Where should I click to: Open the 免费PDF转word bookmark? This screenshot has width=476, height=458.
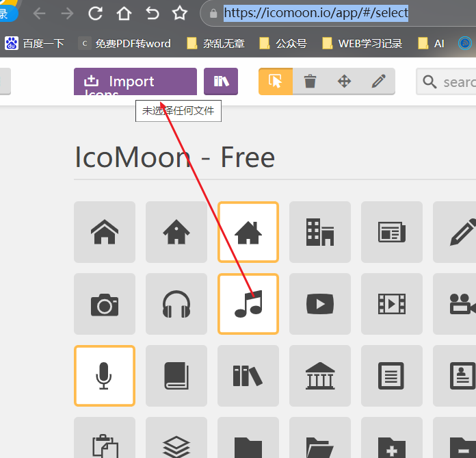(x=124, y=43)
